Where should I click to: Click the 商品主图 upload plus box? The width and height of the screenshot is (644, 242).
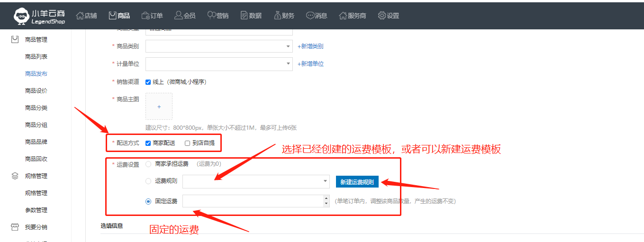click(x=159, y=107)
